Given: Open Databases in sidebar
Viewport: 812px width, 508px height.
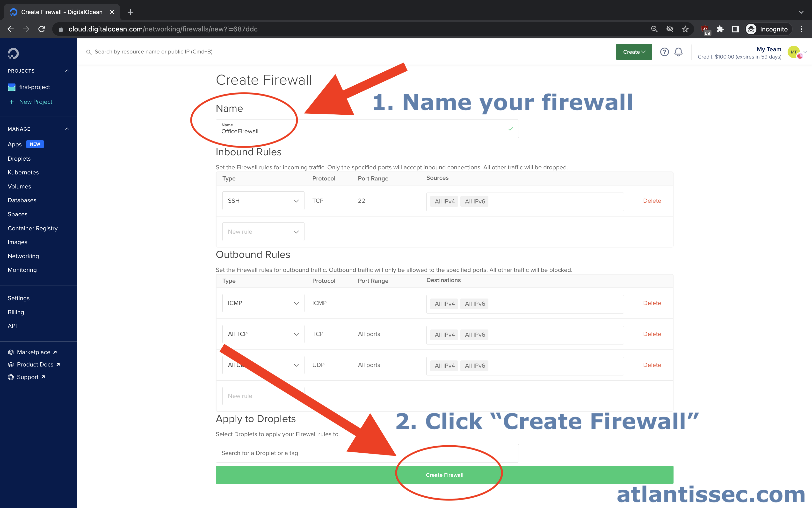Looking at the screenshot, I should click(22, 200).
